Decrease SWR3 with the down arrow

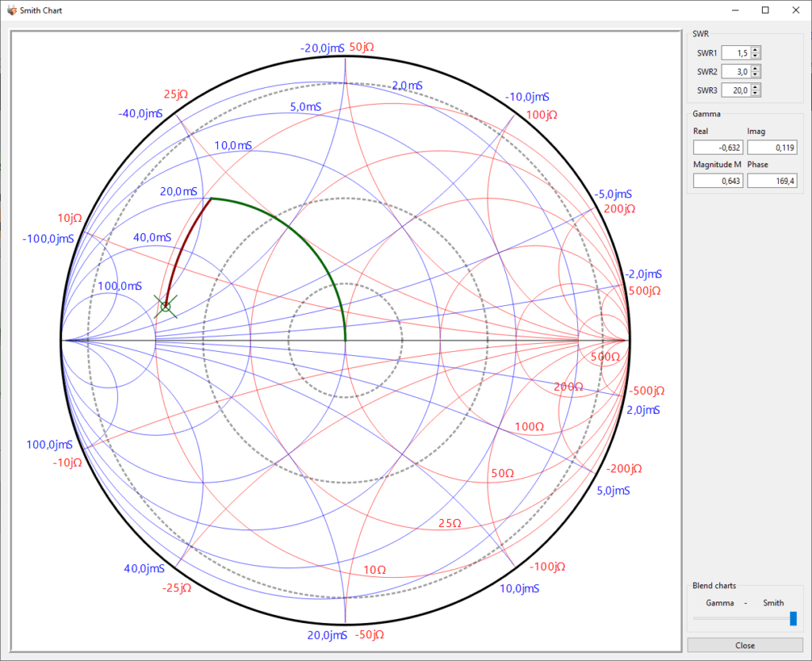(756, 94)
